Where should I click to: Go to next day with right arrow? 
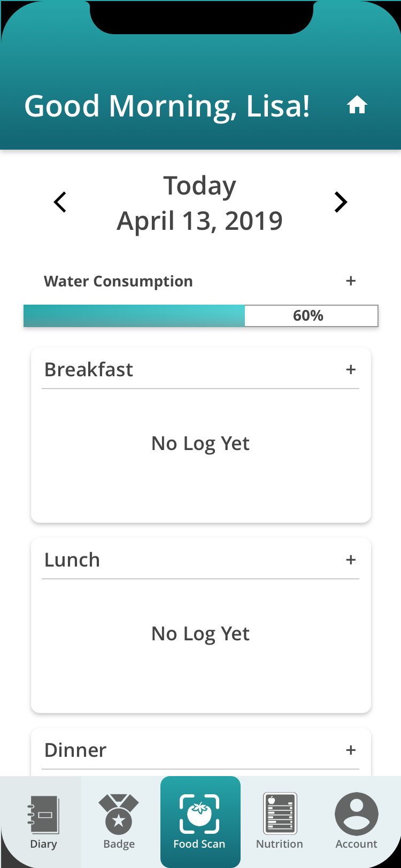pyautogui.click(x=341, y=202)
